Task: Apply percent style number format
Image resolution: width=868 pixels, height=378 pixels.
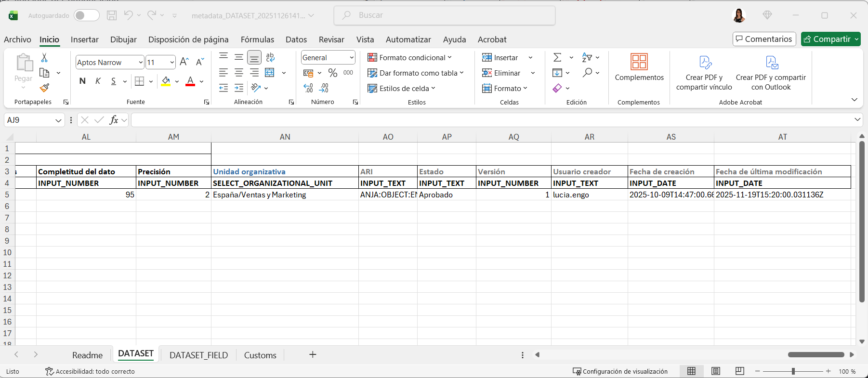Action: point(332,73)
